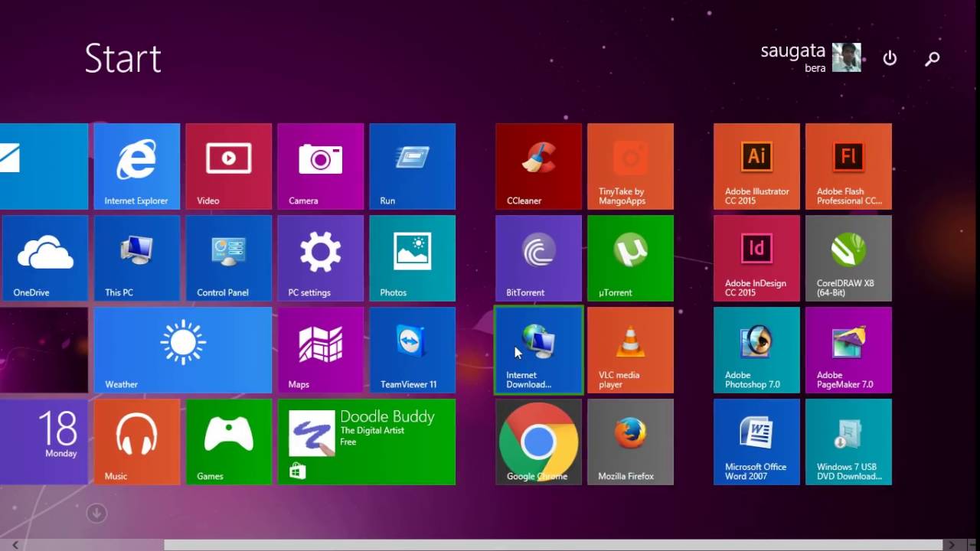Open the saugata bera account menu
The height and width of the screenshot is (551, 980).
point(811,57)
